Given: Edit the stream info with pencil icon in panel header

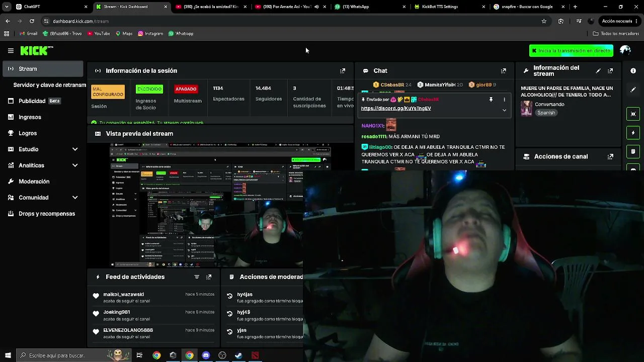Looking at the screenshot, I should coord(598,71).
